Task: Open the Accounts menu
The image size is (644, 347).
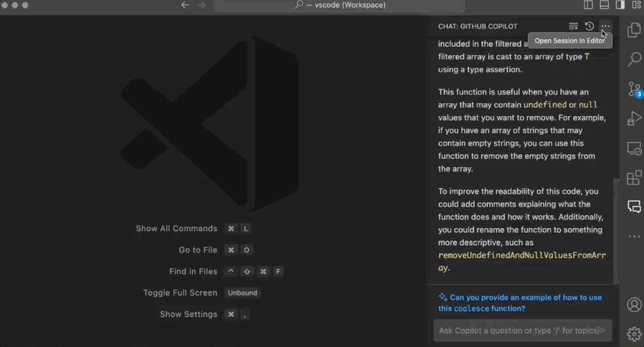Action: [634, 305]
